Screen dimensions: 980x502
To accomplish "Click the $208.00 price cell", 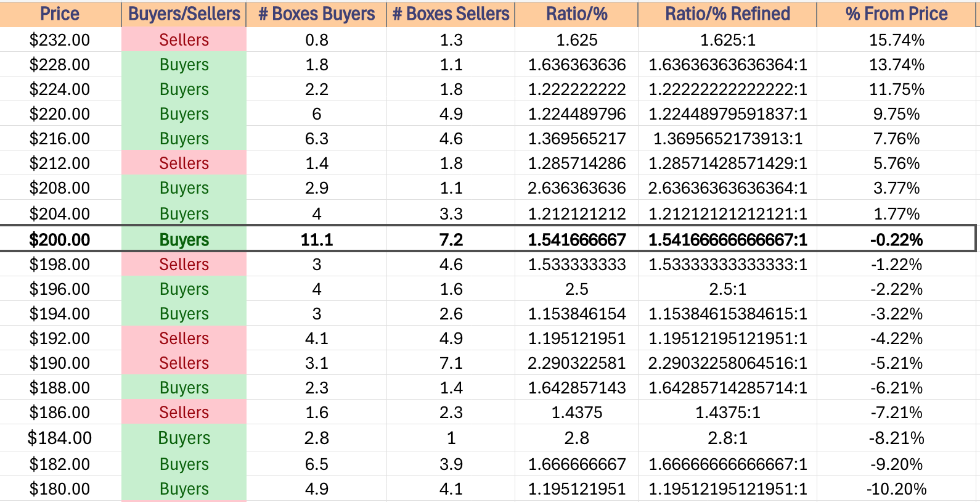I will 60,188.
